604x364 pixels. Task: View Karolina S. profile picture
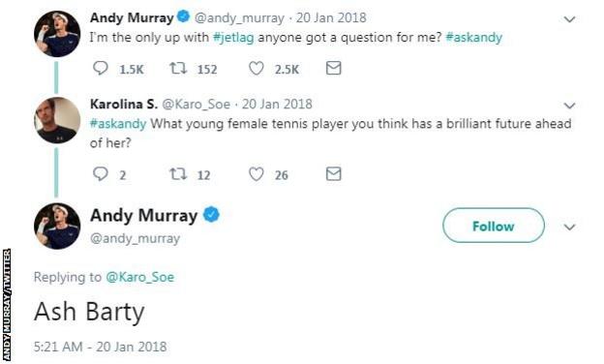click(57, 120)
